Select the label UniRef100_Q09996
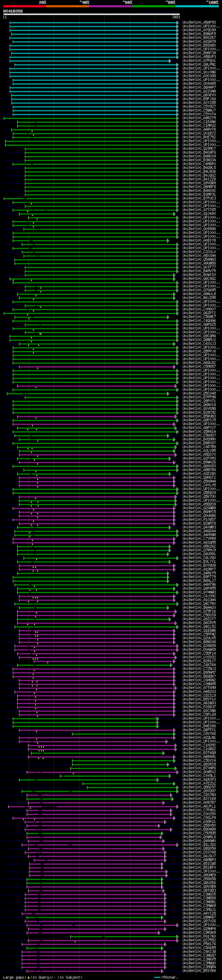222x980 pixels. 199,229
